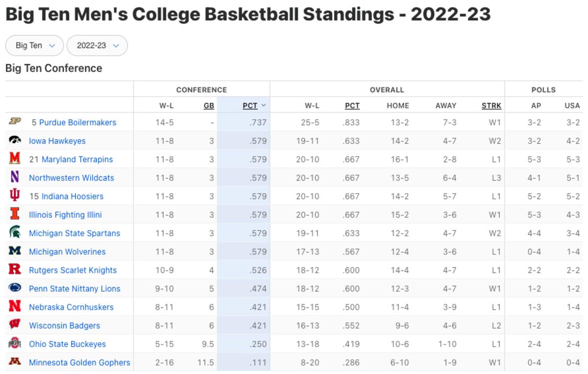Image resolution: width=588 pixels, height=374 pixels.
Task: Click the Ohio State Buckeyes logo
Action: tap(15, 344)
